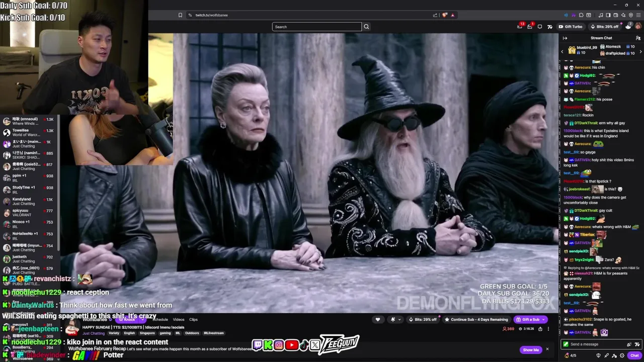The image size is (644, 362).
Task: Click the Knock button near channel name
Action: click(x=127, y=320)
